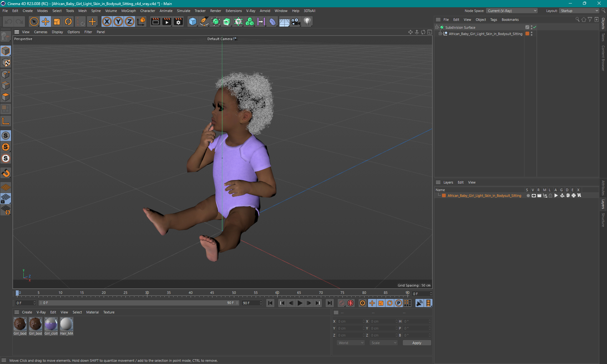
Task: Click the X position input field
Action: pyautogui.click(x=350, y=321)
